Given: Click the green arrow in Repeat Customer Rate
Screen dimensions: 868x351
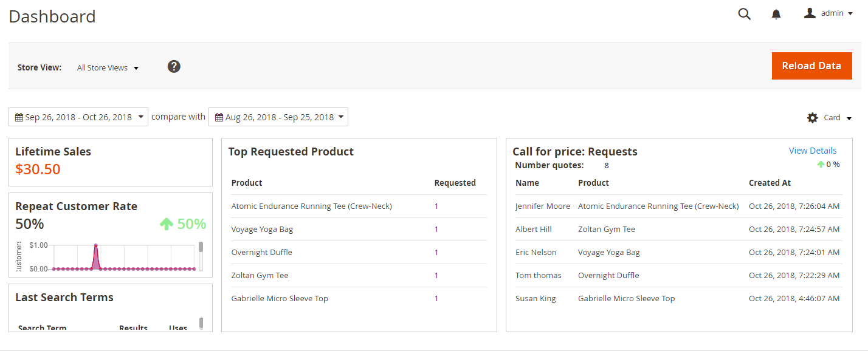Looking at the screenshot, I should pos(167,224).
